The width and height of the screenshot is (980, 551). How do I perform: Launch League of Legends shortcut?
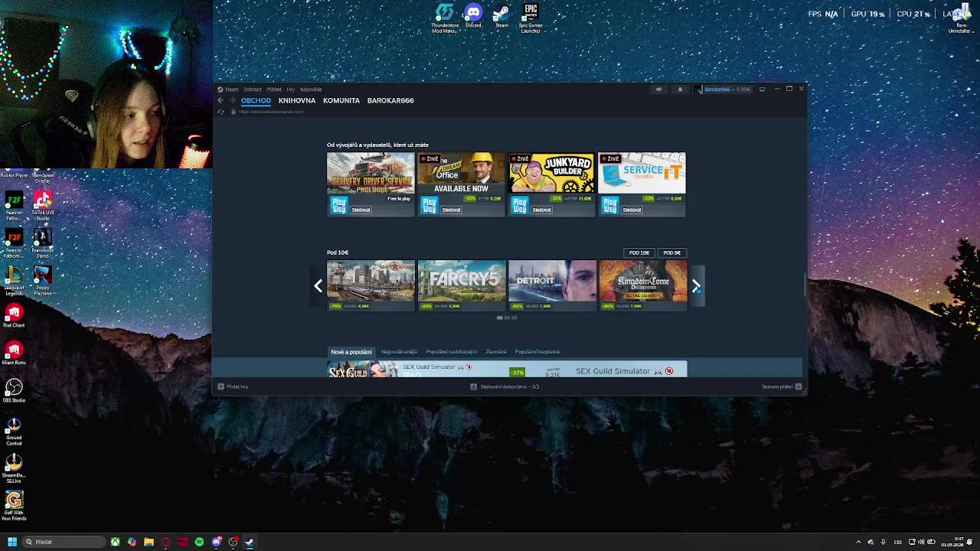14,282
